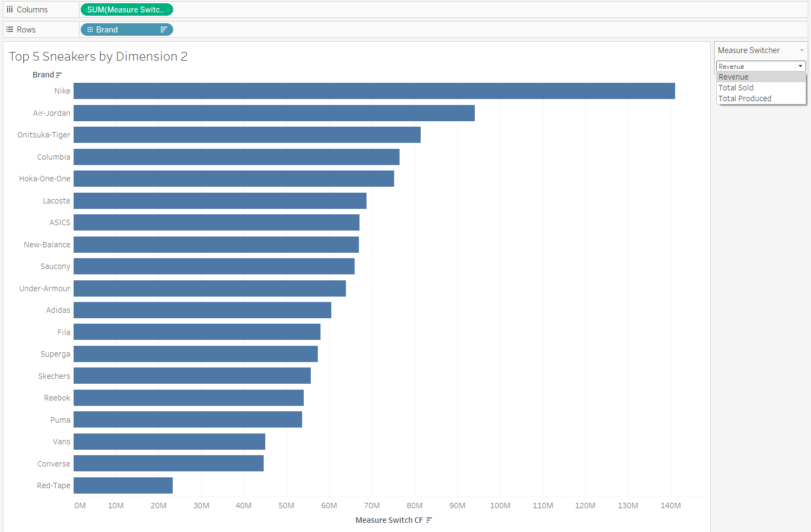Click the Puma row label
The width and height of the screenshot is (811, 532).
point(60,420)
